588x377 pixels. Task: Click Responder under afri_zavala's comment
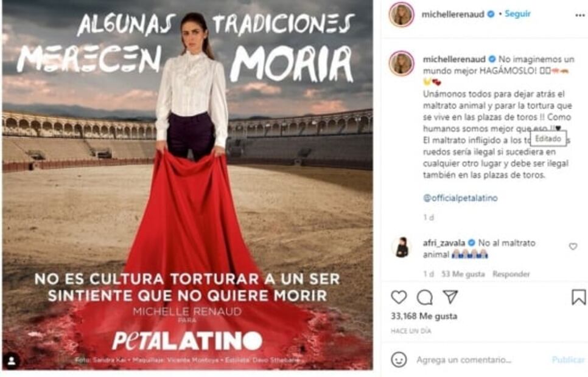pos(511,274)
